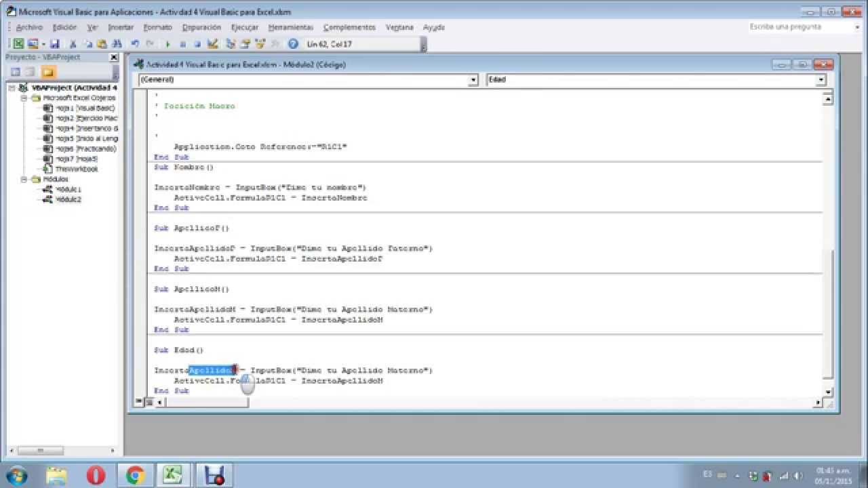The height and width of the screenshot is (488, 868).
Task: Open the Edición menu
Action: (65, 27)
